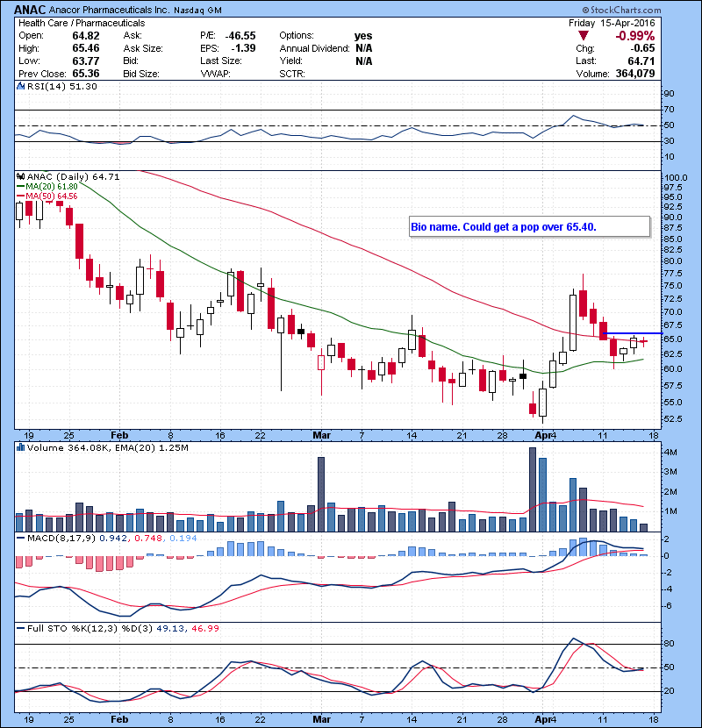Viewport: 702px width, 728px height.
Task: Click 'Health Care / Pharmaceuticals' sector text
Action: point(82,23)
